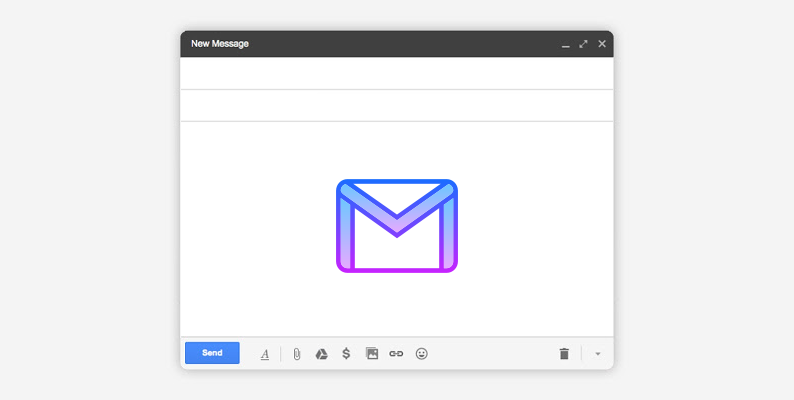The image size is (794, 400).
Task: Open text formatting options
Action: click(x=265, y=354)
